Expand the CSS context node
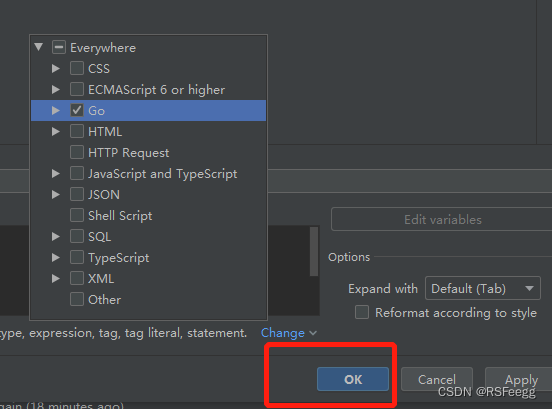 [x=56, y=68]
